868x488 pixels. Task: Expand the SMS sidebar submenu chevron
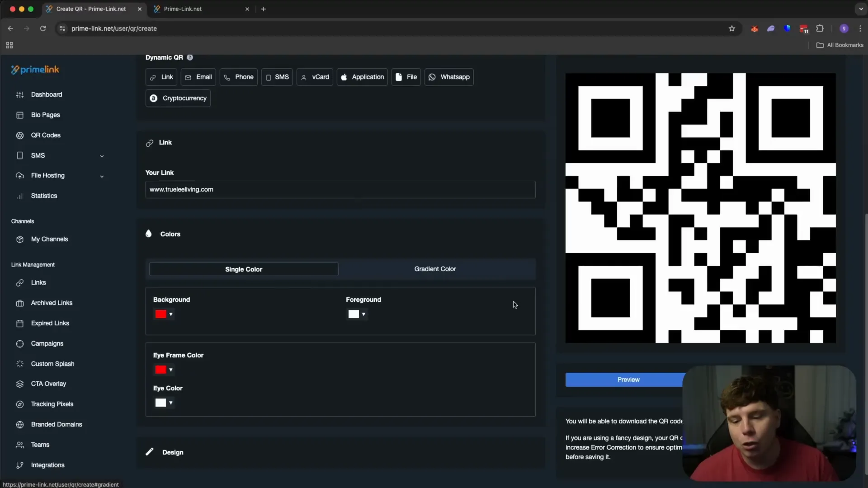click(x=102, y=156)
